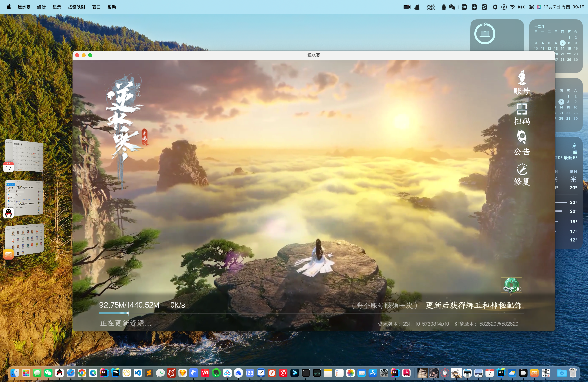Open the Wi-Fi status menu
The height and width of the screenshot is (382, 588).
coord(512,7)
